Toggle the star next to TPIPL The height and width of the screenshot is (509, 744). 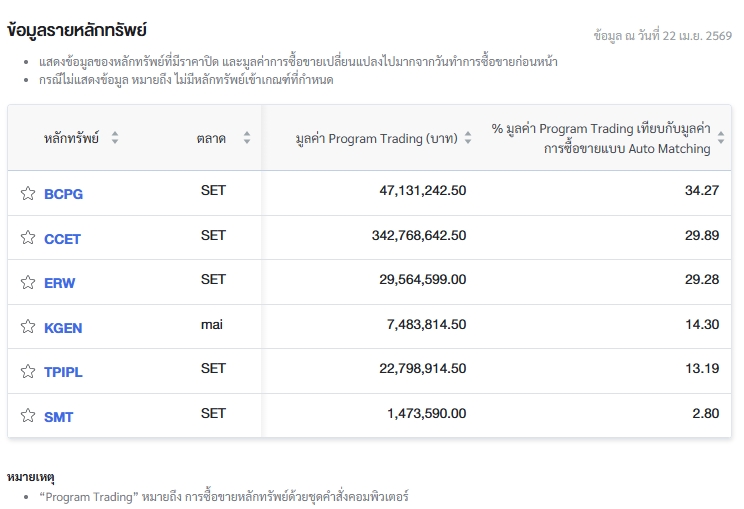[x=28, y=372]
